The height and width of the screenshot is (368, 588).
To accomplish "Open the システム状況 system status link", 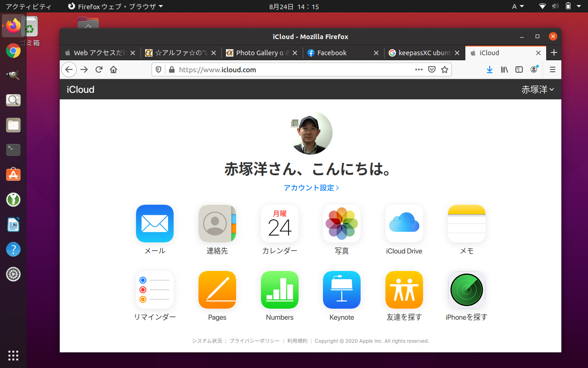I will pyautogui.click(x=207, y=341).
